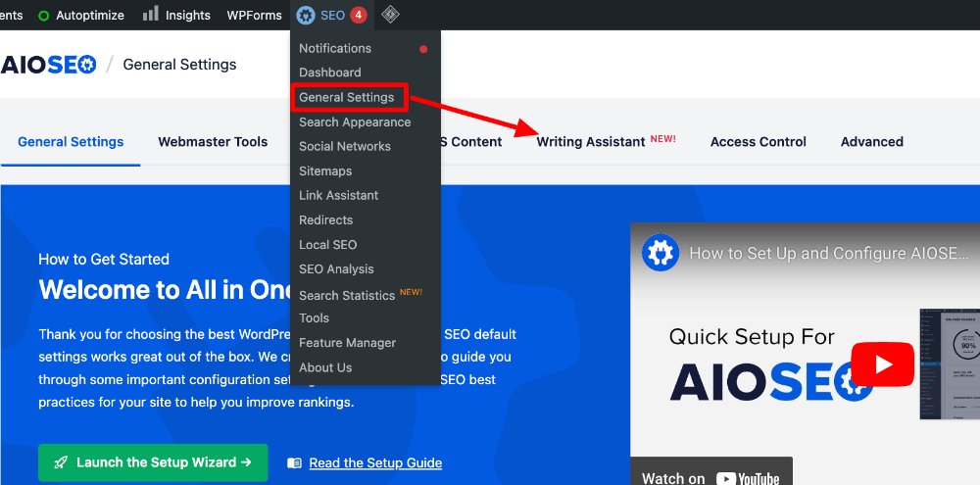The image size is (980, 485).
Task: Switch to the Access Control tab
Action: click(759, 142)
